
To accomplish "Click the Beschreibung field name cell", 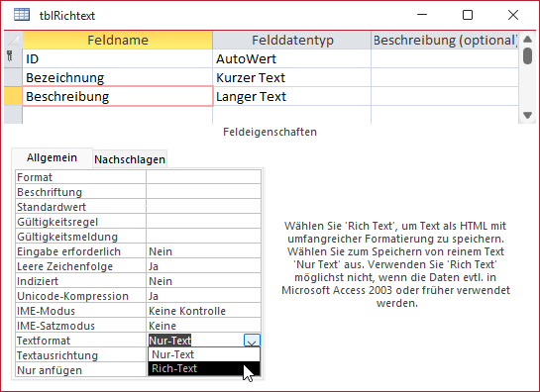I will tap(118, 96).
